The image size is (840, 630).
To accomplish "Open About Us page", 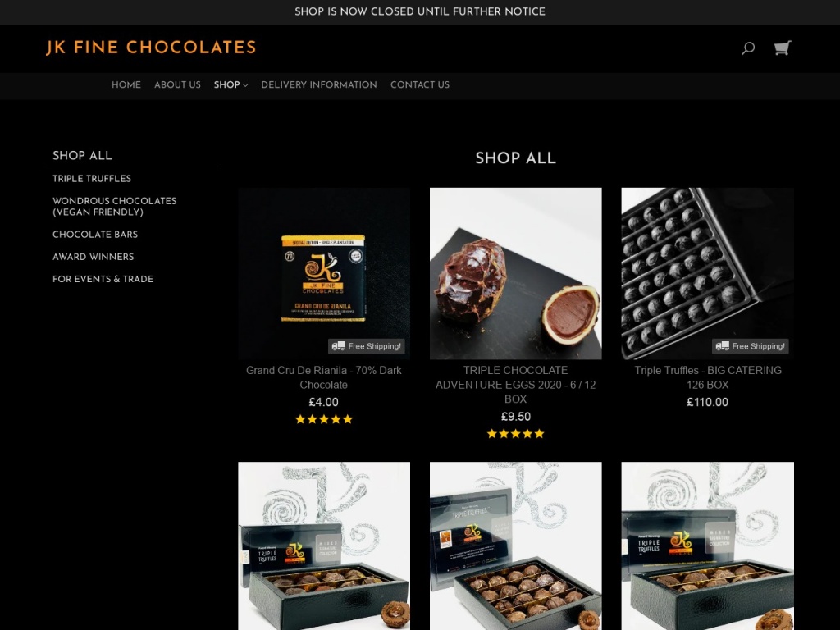I will tap(177, 84).
